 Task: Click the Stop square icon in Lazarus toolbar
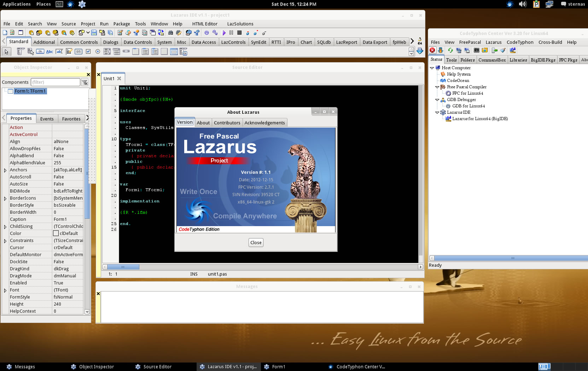tap(239, 33)
